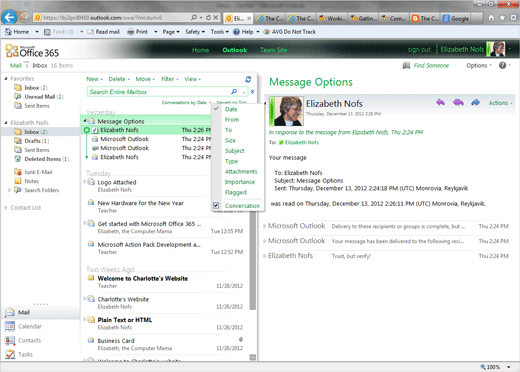This screenshot has height=372, width=520.
Task: Expand the Search Folders node
Action: (x=9, y=190)
